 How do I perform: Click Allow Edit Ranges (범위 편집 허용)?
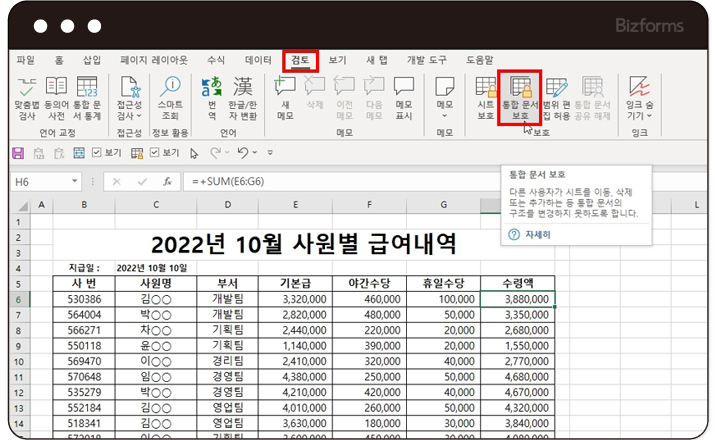pyautogui.click(x=555, y=97)
